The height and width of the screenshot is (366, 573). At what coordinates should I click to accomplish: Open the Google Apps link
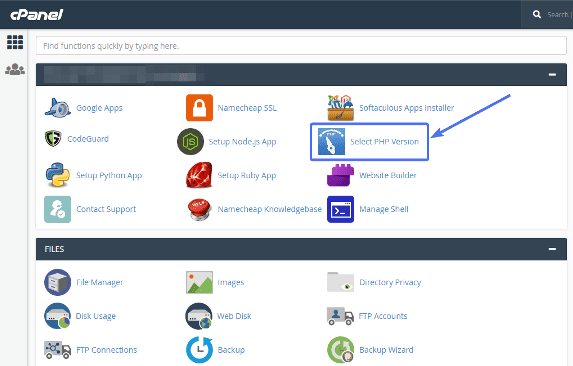99,108
